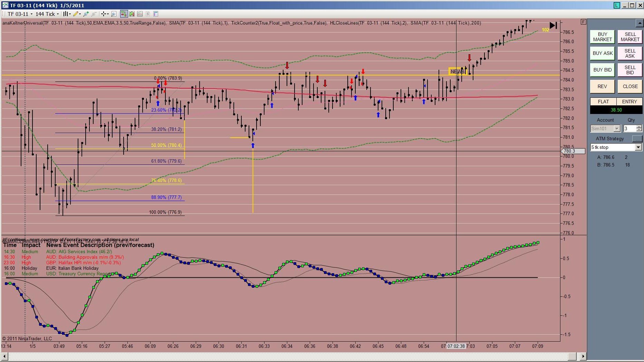Click the 38.20% (781.2) Fibonacci label
Viewport: 644px width, 362px height.
(166, 129)
